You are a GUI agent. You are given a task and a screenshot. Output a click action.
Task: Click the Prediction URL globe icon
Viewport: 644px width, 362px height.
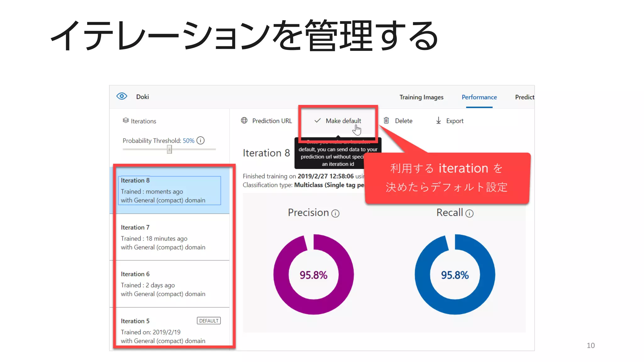point(244,120)
